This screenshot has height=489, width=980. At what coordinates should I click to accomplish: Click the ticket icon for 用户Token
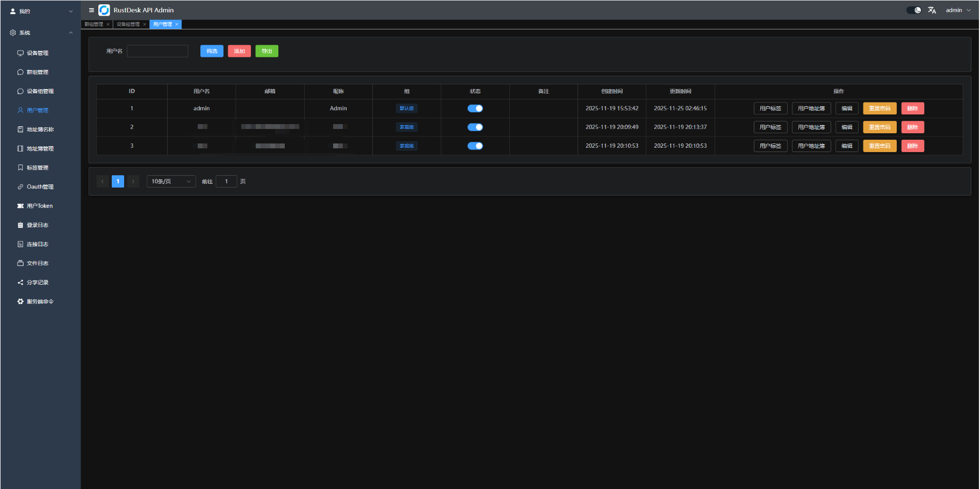point(20,206)
